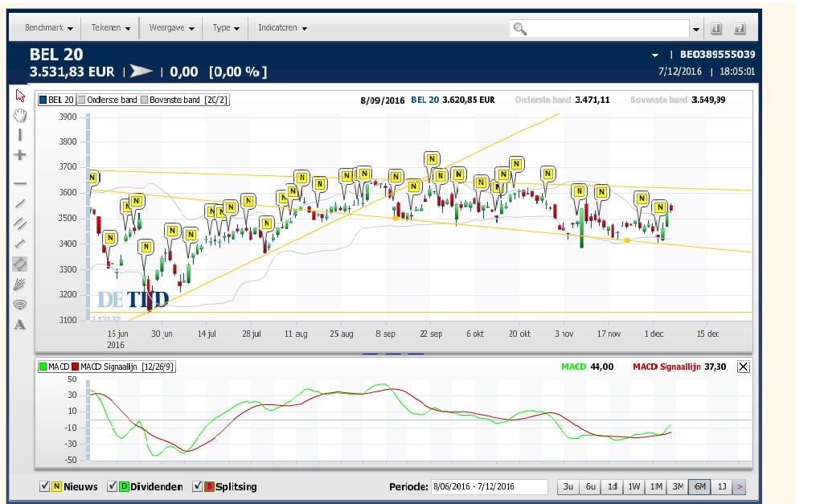This screenshot has width=816, height=504.
Task: Open the help question mark icon
Action: tap(740, 29)
